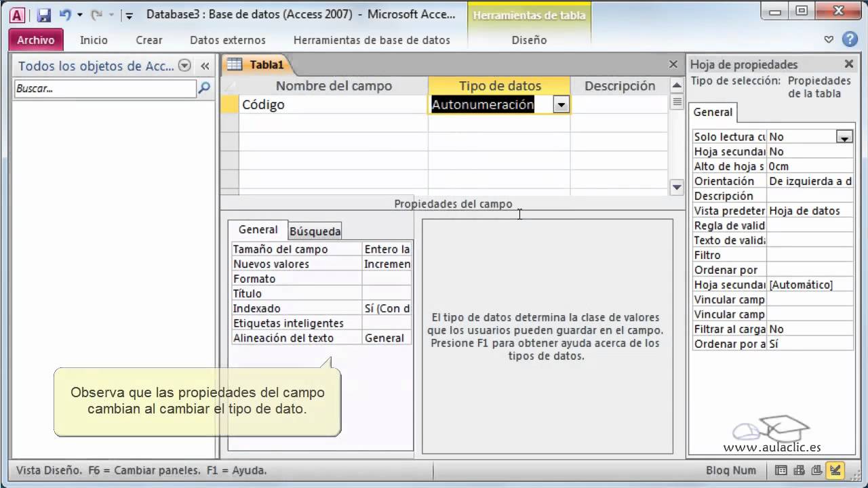Open the Crear ribbon tab
The height and width of the screenshot is (488, 868).
click(x=149, y=40)
